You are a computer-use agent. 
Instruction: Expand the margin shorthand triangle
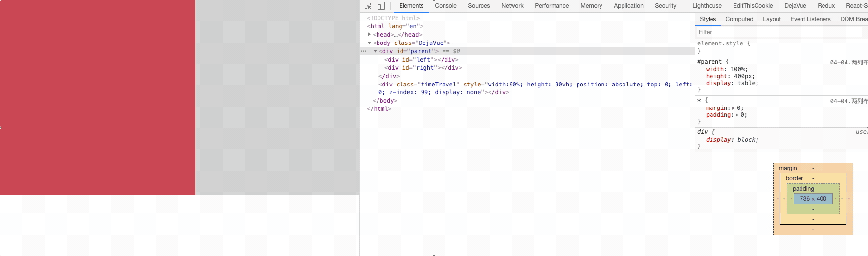pos(733,108)
